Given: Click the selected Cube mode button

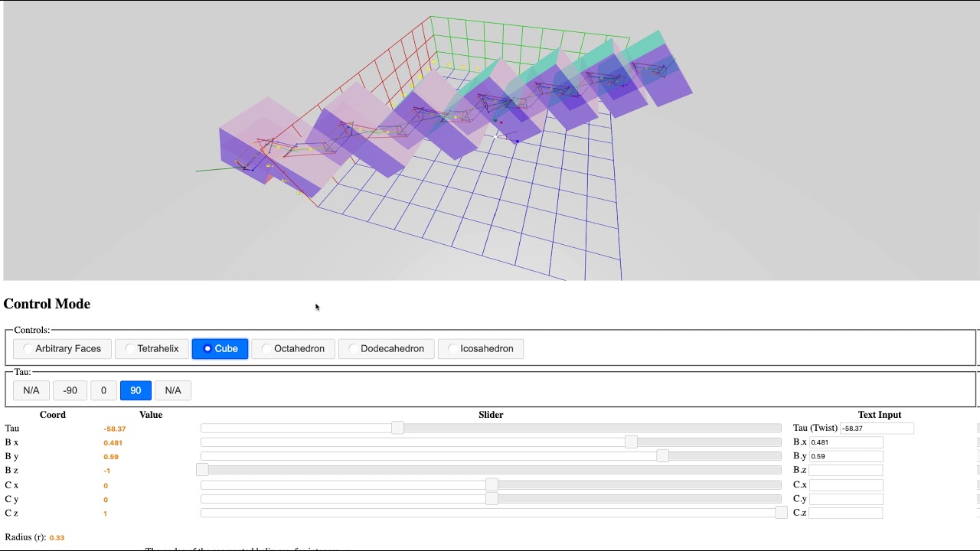Looking at the screenshot, I should (x=220, y=349).
